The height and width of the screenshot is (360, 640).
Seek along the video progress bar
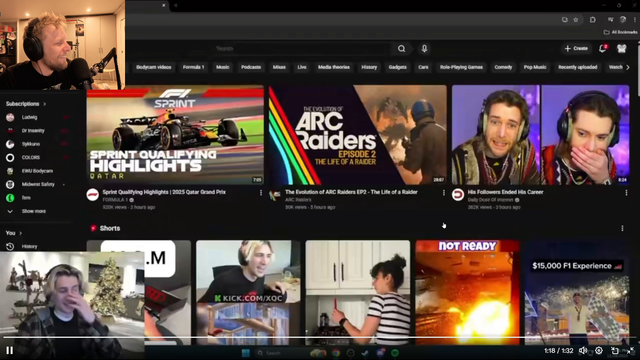click(x=320, y=337)
